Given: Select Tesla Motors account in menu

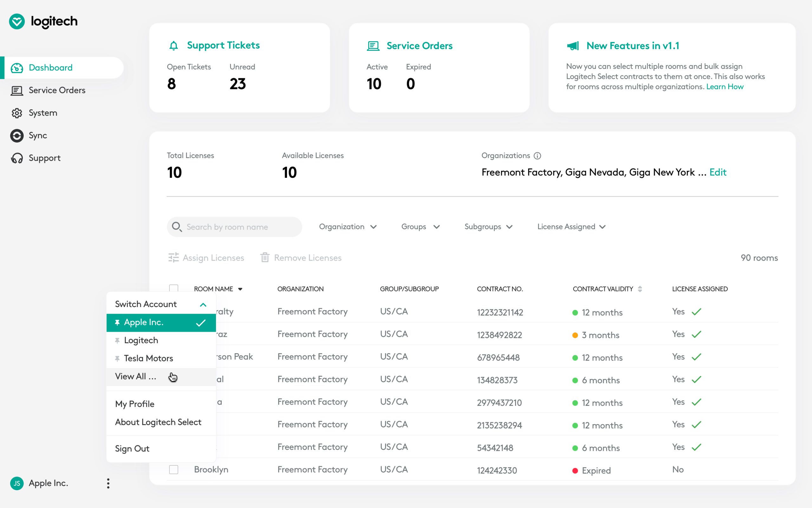Looking at the screenshot, I should pos(161,358).
